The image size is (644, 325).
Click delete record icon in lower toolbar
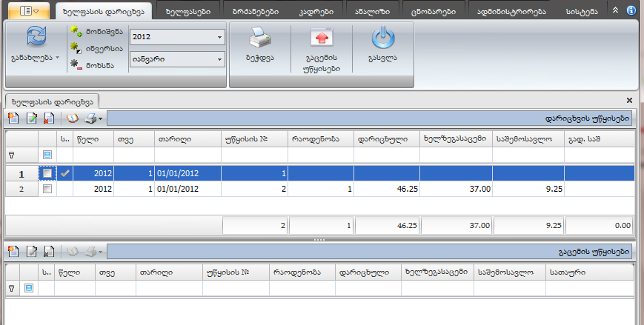coord(49,251)
